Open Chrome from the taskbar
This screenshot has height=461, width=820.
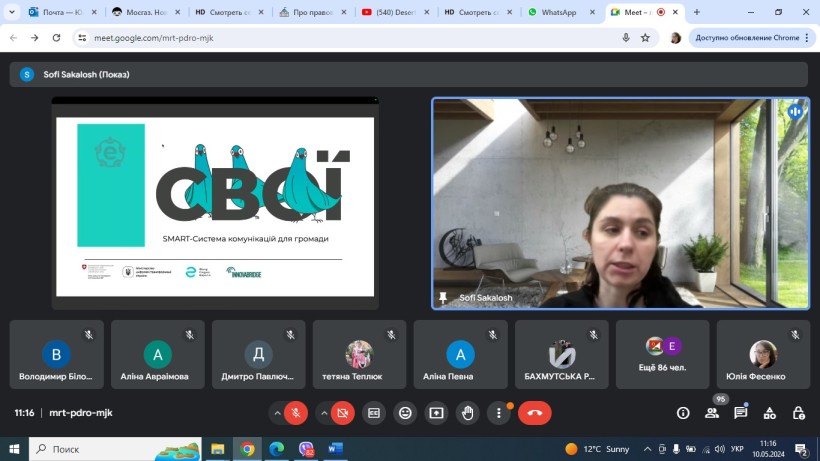(x=247, y=449)
